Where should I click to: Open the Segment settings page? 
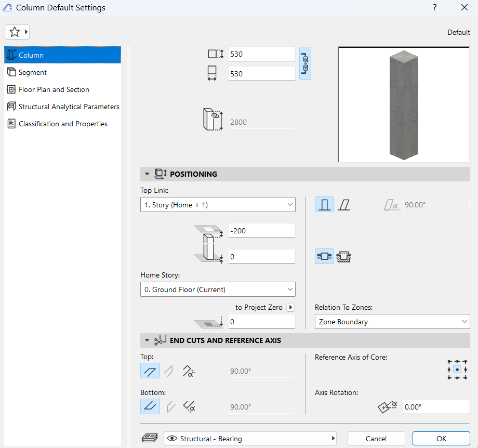[62, 72]
